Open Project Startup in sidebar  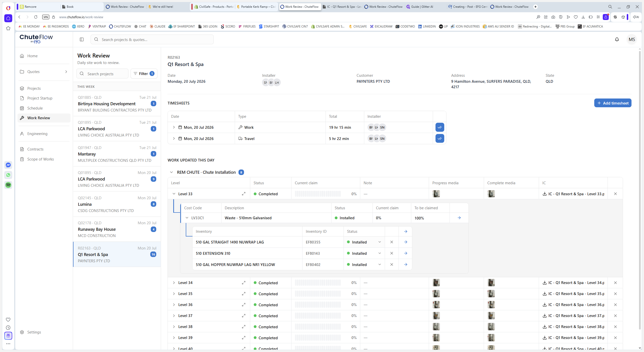pyautogui.click(x=44, y=98)
